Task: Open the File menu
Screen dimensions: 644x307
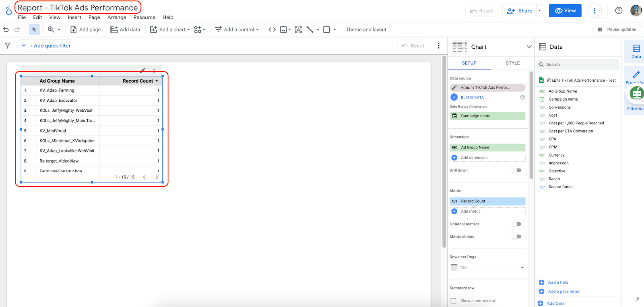Action: tap(22, 17)
